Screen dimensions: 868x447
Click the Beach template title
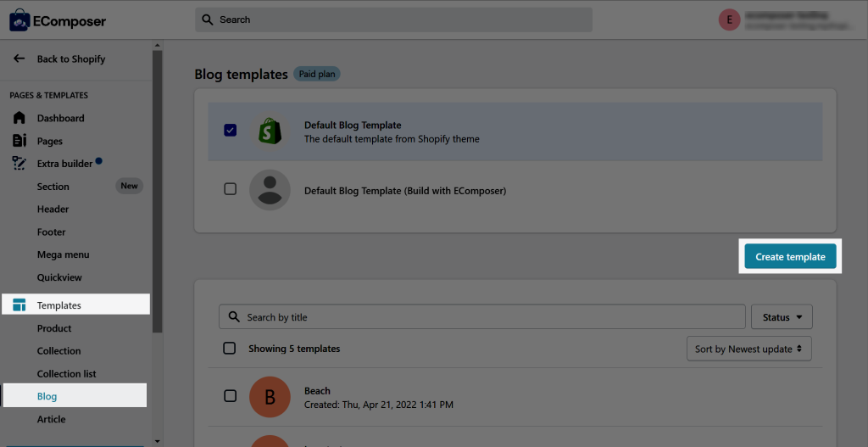tap(317, 391)
